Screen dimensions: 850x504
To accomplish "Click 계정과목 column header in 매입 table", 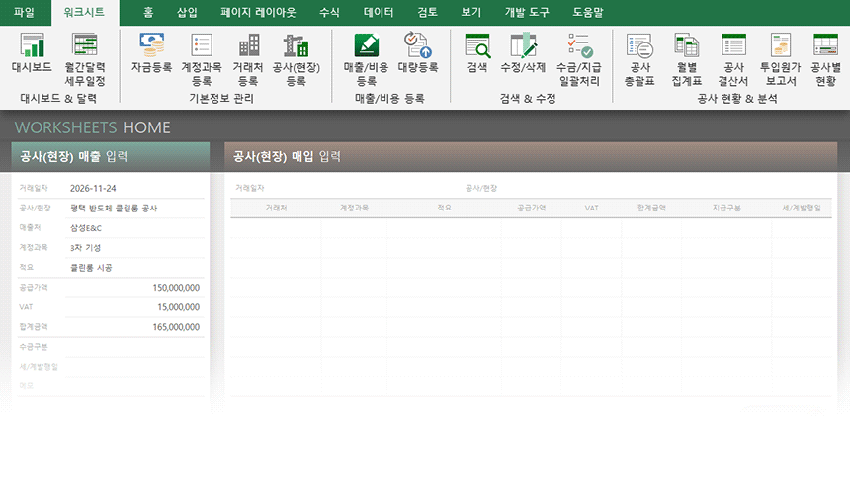I will point(354,209).
